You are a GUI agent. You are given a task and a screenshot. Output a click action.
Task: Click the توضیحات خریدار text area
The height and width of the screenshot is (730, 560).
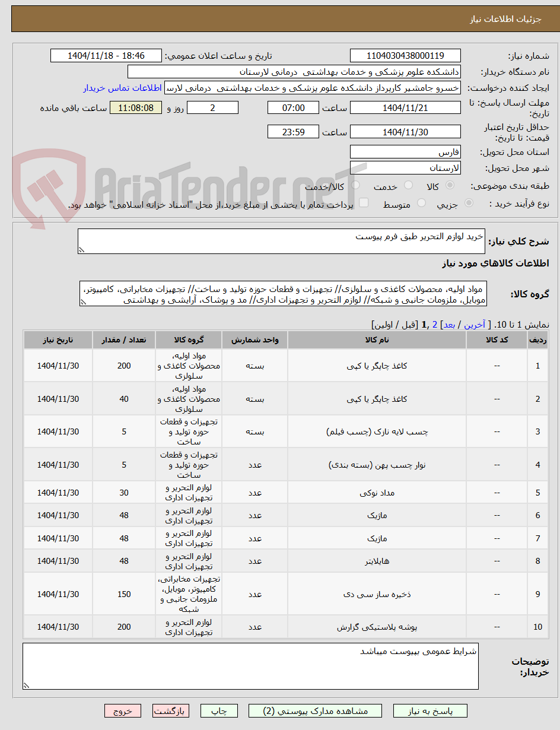point(250,666)
